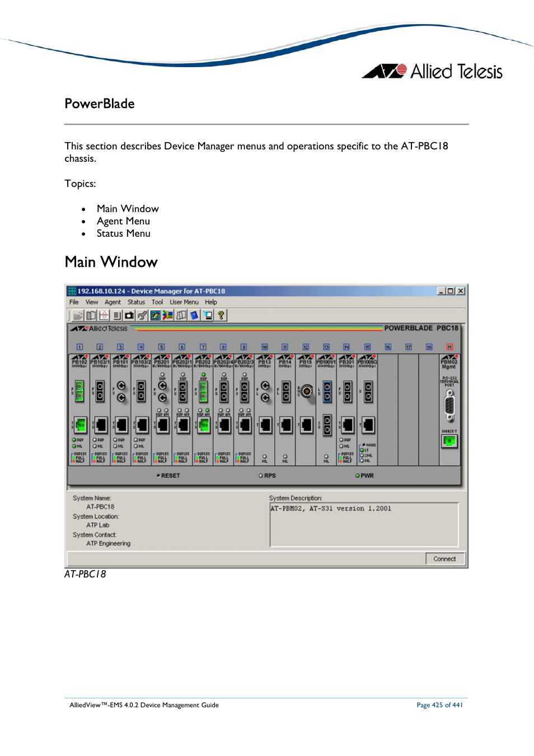Click the PB202 green fiber port
534x756 pixels.
click(203, 392)
